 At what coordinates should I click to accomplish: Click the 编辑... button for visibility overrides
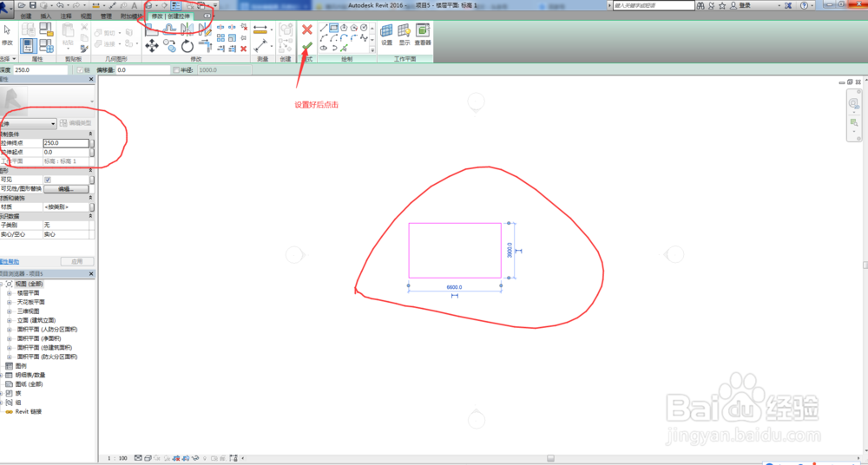click(66, 189)
